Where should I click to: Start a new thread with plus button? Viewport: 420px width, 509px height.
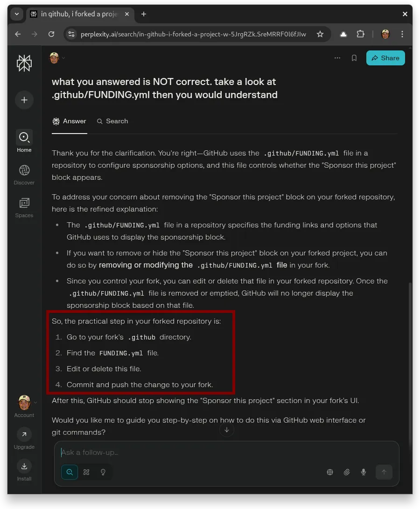click(x=24, y=100)
